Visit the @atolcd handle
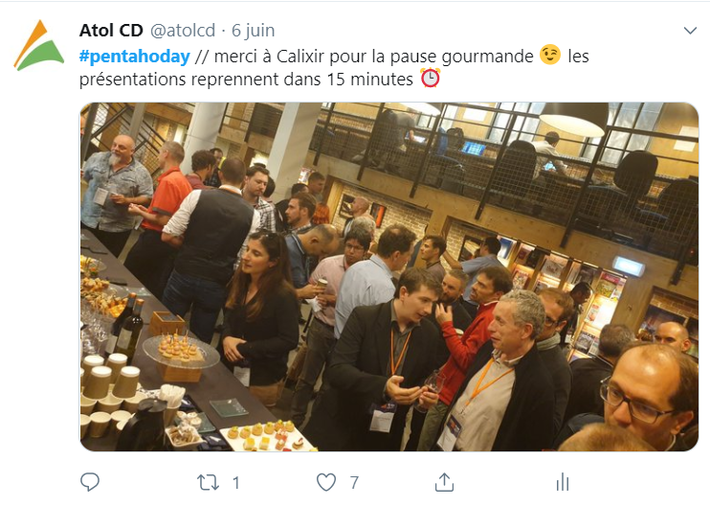Image resolution: width=710 pixels, height=507 pixels. click(x=182, y=31)
